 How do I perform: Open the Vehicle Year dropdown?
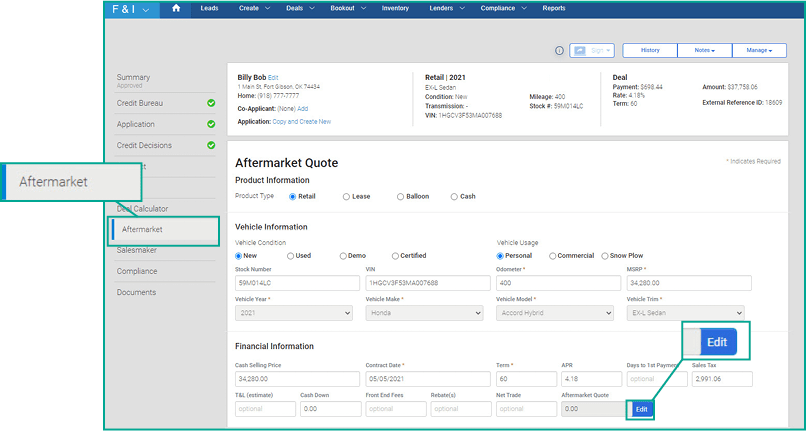click(x=294, y=313)
